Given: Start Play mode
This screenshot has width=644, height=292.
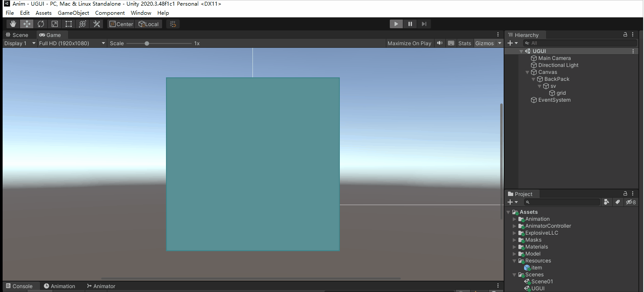Looking at the screenshot, I should click(396, 24).
